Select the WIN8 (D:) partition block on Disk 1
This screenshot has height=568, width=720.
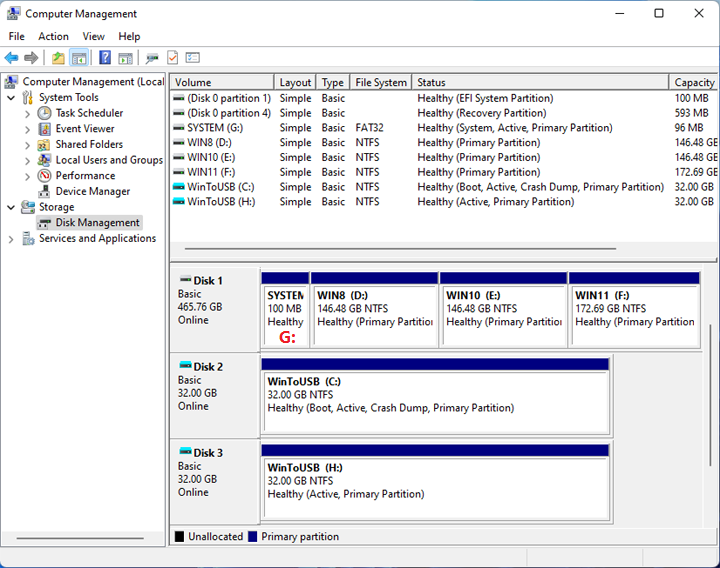pyautogui.click(x=374, y=309)
